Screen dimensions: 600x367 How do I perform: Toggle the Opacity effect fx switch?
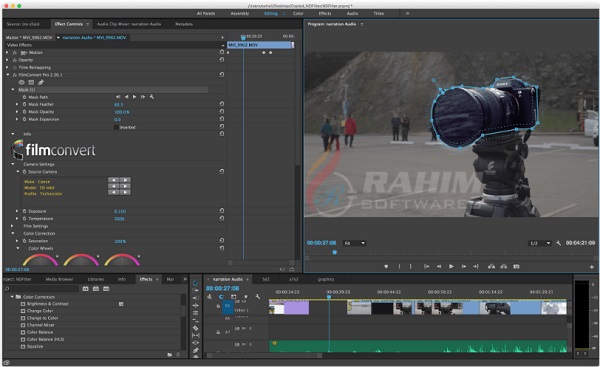click(15, 60)
